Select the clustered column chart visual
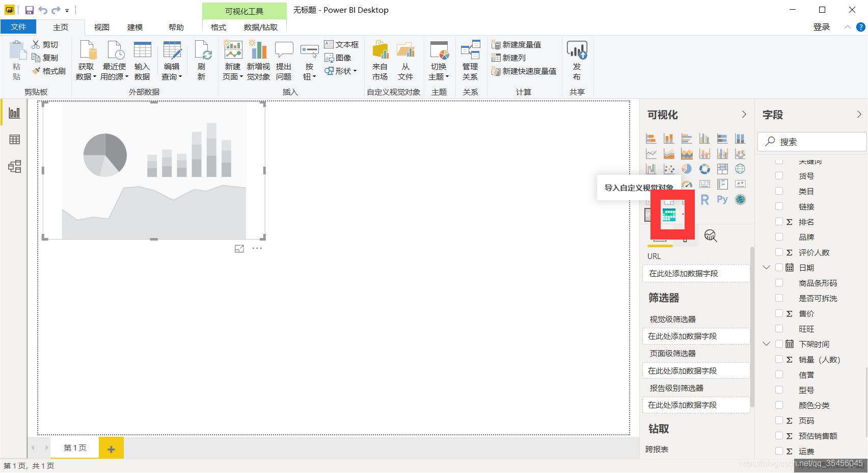Screen dimensions: 868x473 click(x=704, y=138)
